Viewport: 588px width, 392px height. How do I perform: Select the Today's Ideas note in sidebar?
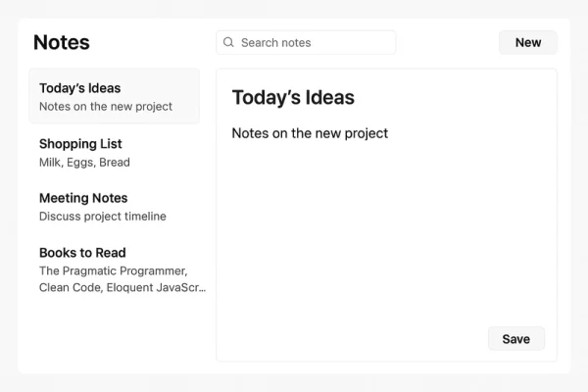tap(114, 96)
